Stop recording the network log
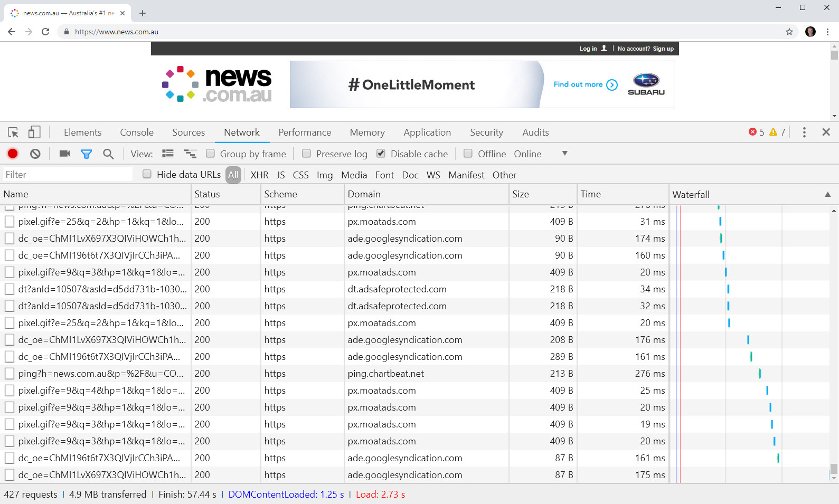The height and width of the screenshot is (504, 839). pos(13,154)
